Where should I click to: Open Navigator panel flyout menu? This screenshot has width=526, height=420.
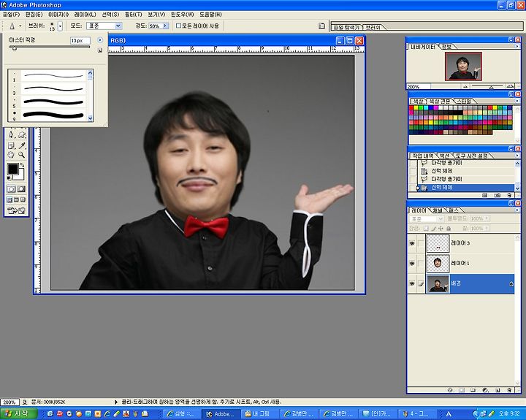[517, 46]
